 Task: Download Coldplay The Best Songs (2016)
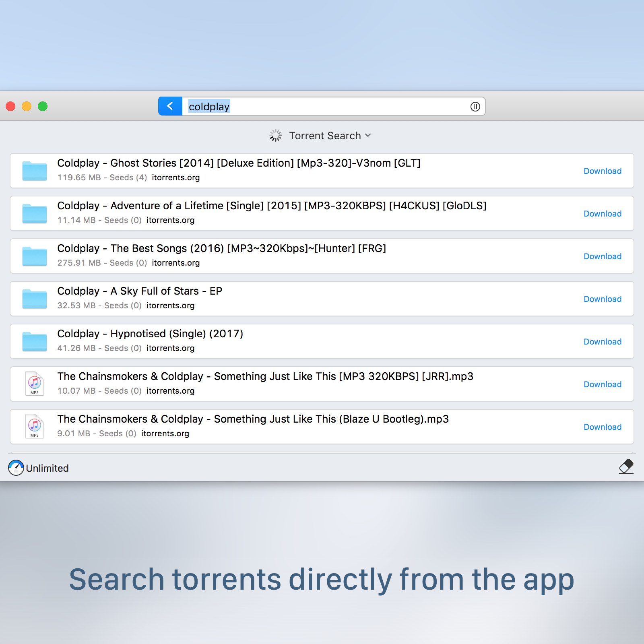[x=603, y=256]
